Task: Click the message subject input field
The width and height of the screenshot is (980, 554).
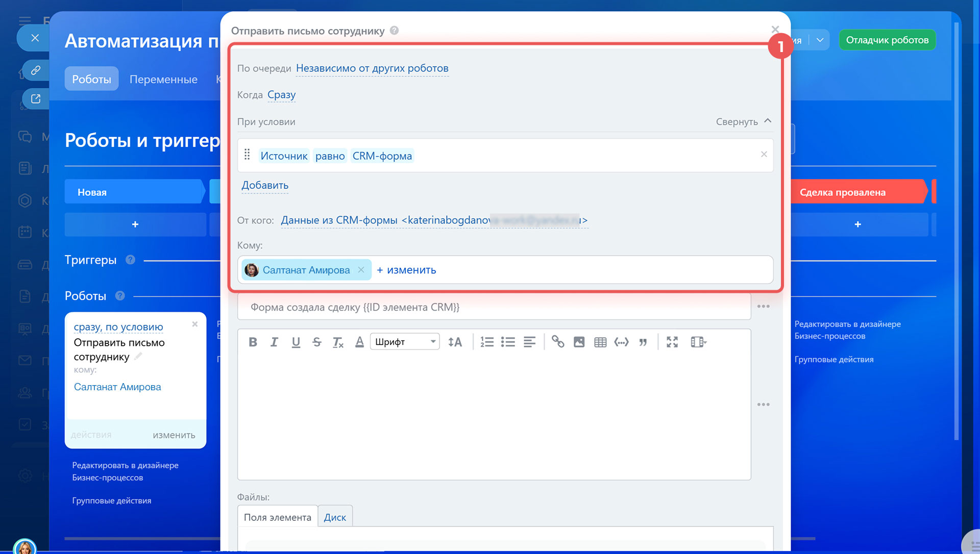Action: pyautogui.click(x=494, y=307)
